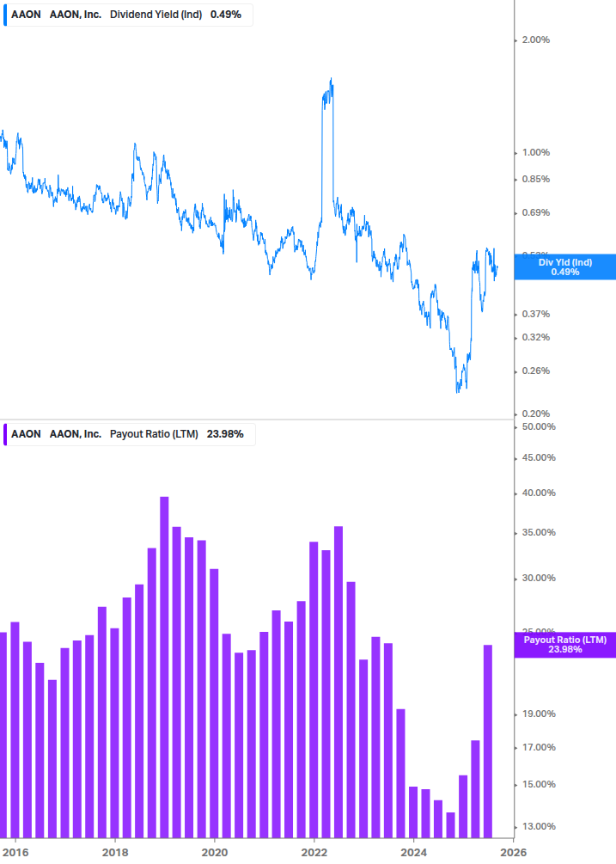Viewport: 616px width, 864px height.
Task: Click the purple Payout Ratio legend color swatch
Action: (x=5, y=434)
